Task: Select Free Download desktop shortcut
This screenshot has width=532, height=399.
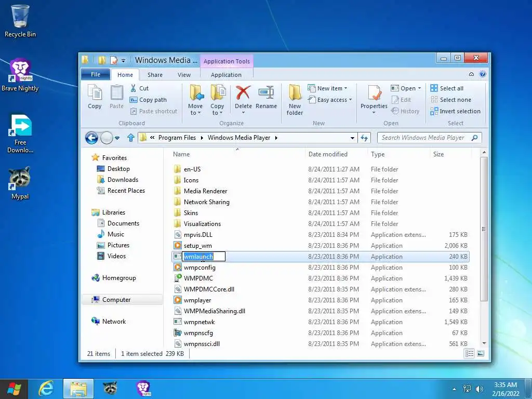Action: [20, 134]
